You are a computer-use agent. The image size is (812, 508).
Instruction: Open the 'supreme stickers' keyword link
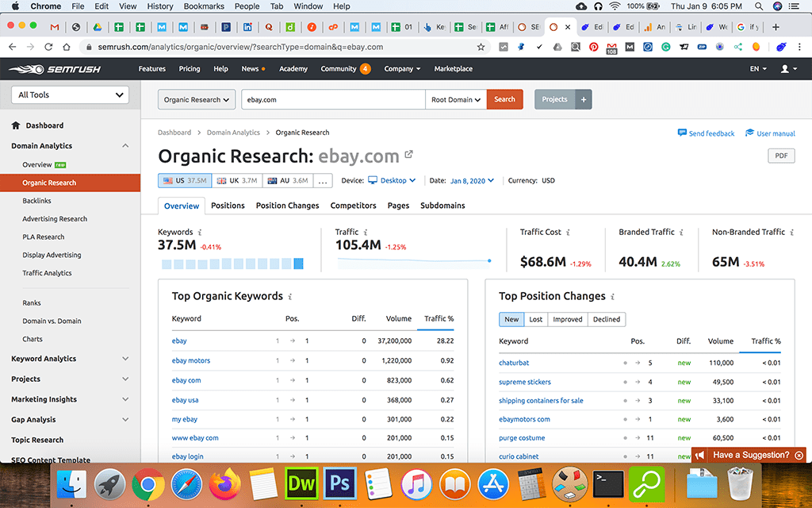click(x=525, y=382)
